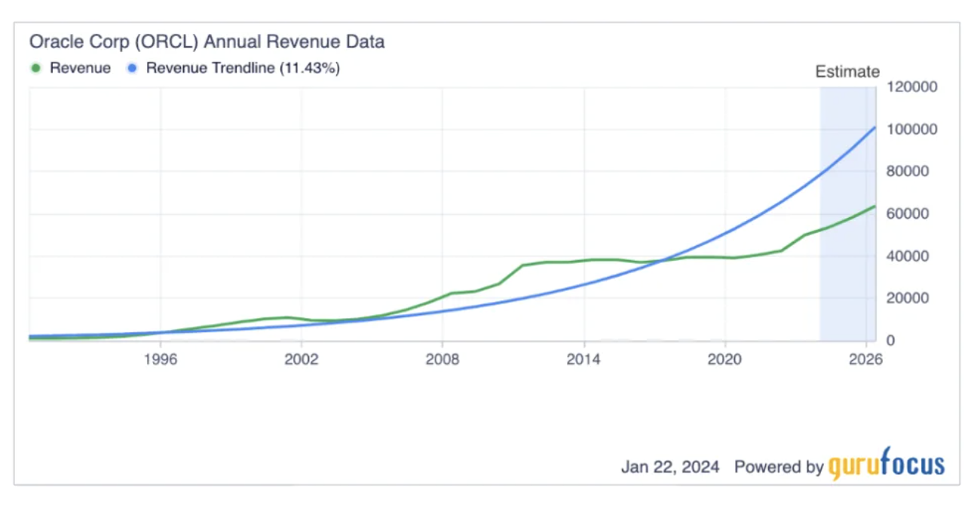The image size is (980, 505).
Task: Select the chart title 'Oracle Corp (ORCL) Annual Revenue Data'
Action: point(206,42)
